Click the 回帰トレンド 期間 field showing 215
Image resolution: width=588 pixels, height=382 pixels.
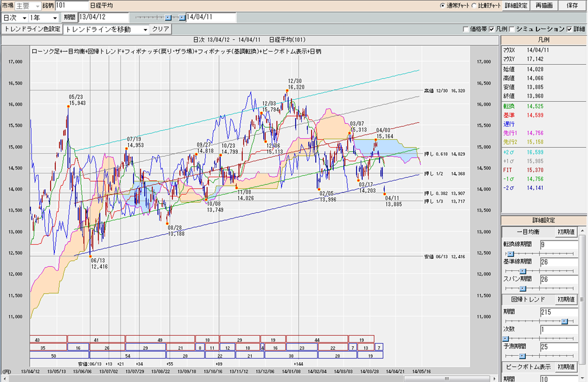[x=559, y=312]
